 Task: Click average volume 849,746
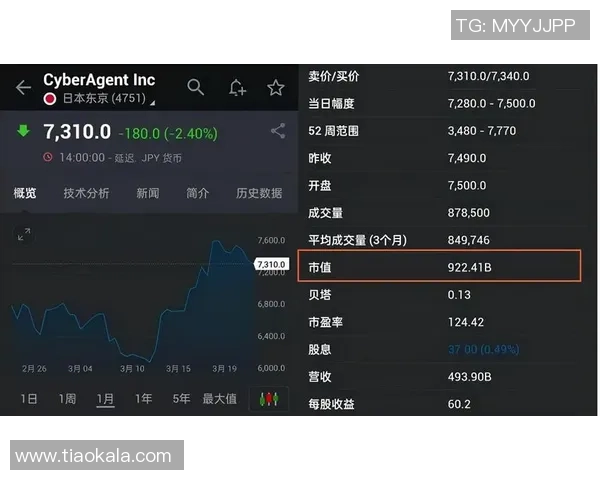point(469,240)
